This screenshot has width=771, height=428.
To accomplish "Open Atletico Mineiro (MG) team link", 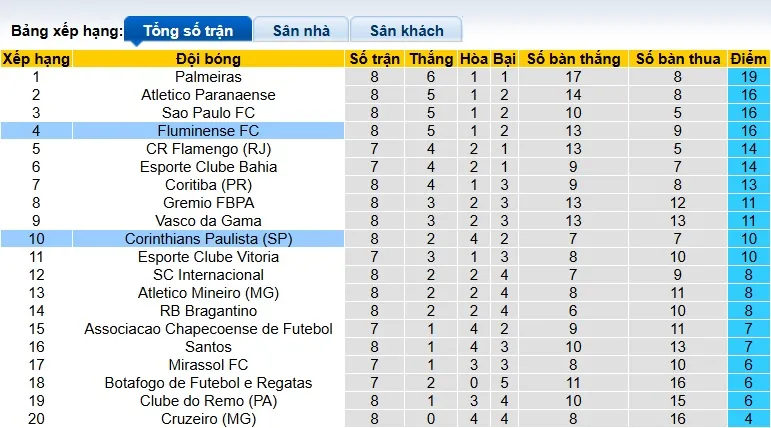I will tap(208, 293).
